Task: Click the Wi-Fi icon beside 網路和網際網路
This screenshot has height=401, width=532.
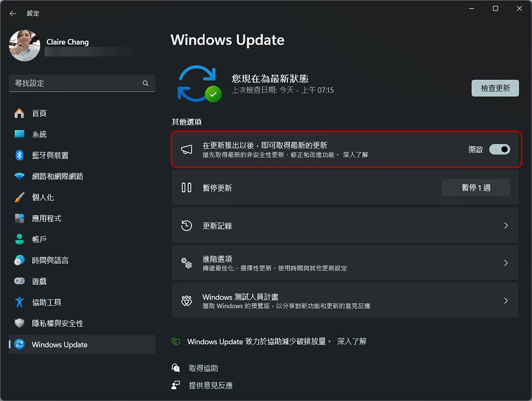Action: [x=19, y=176]
